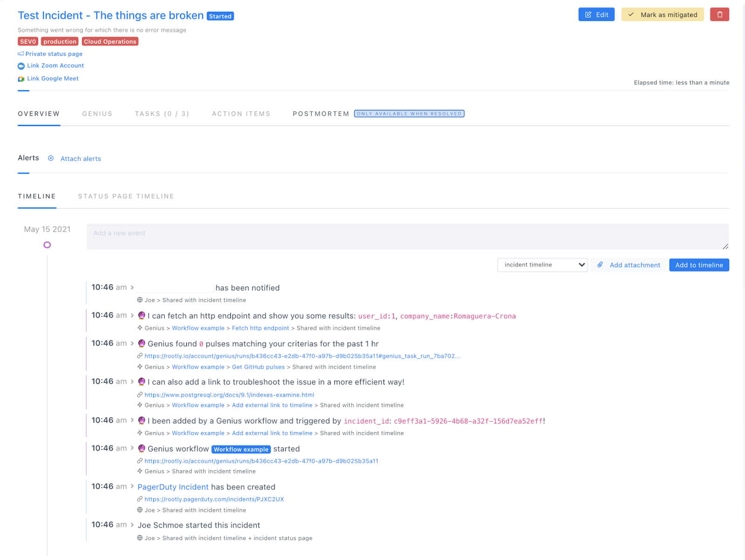745x560 pixels.
Task: Open the Tasks (0 / 3) tab
Action: pos(162,114)
